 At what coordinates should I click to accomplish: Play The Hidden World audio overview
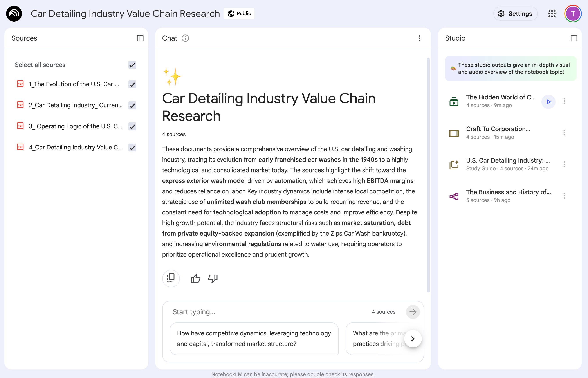[x=548, y=102]
